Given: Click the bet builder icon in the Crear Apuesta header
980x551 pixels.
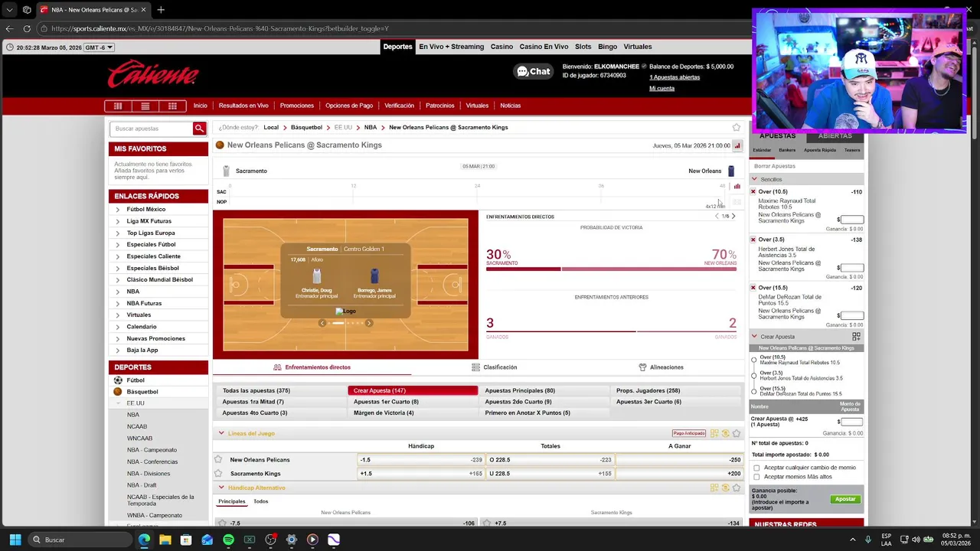Looking at the screenshot, I should 856,337.
